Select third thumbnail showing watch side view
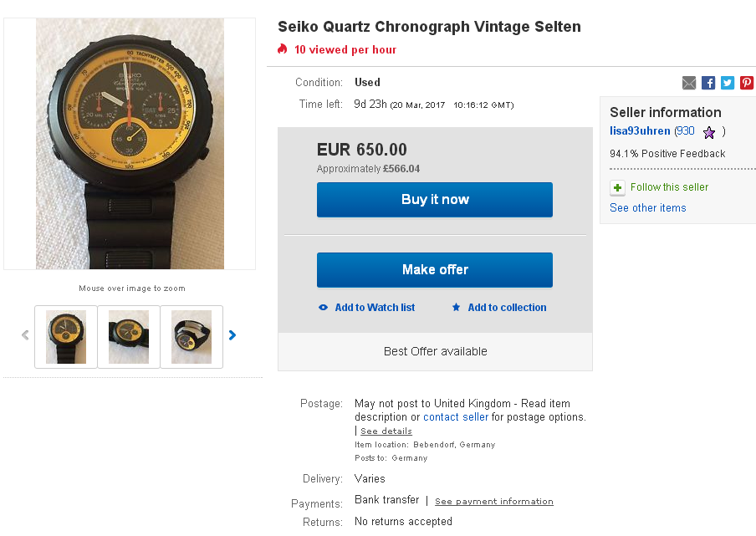Screen dimensions: 756x536 192,337
